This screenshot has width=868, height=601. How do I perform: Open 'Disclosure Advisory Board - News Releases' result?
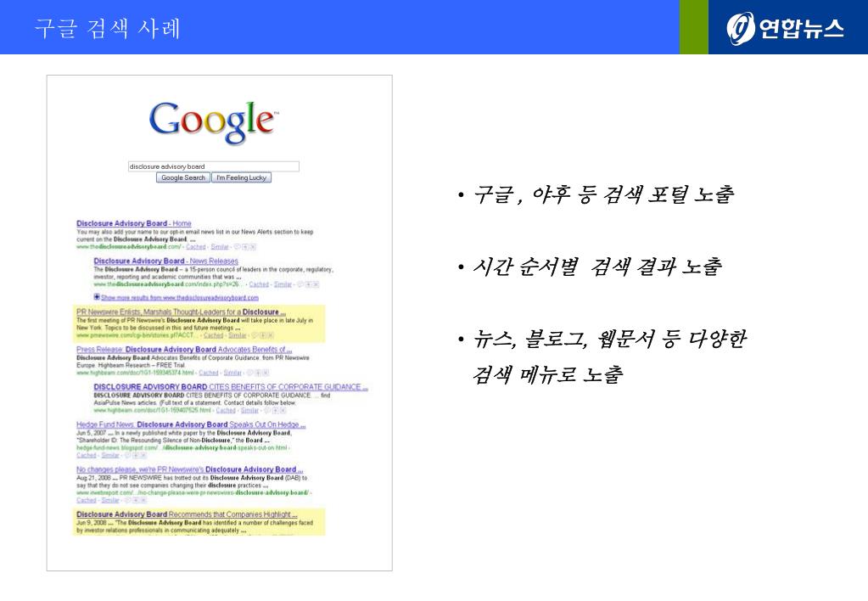tap(166, 261)
